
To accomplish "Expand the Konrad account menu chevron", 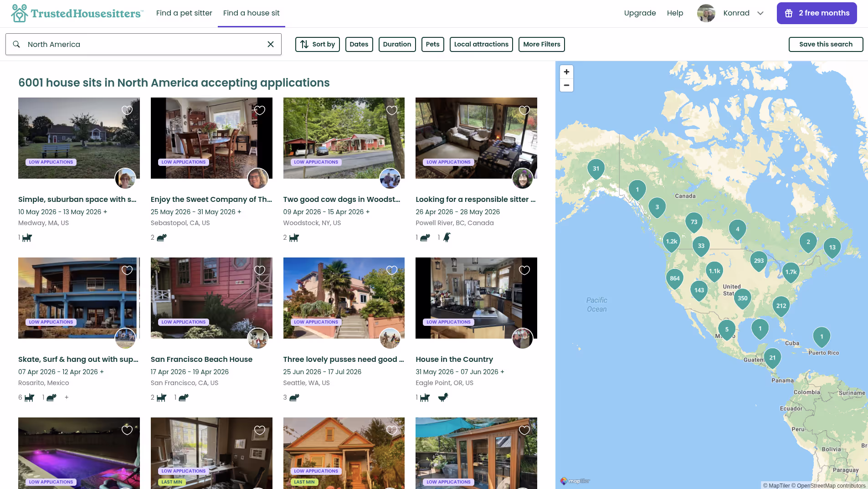I will tap(760, 13).
